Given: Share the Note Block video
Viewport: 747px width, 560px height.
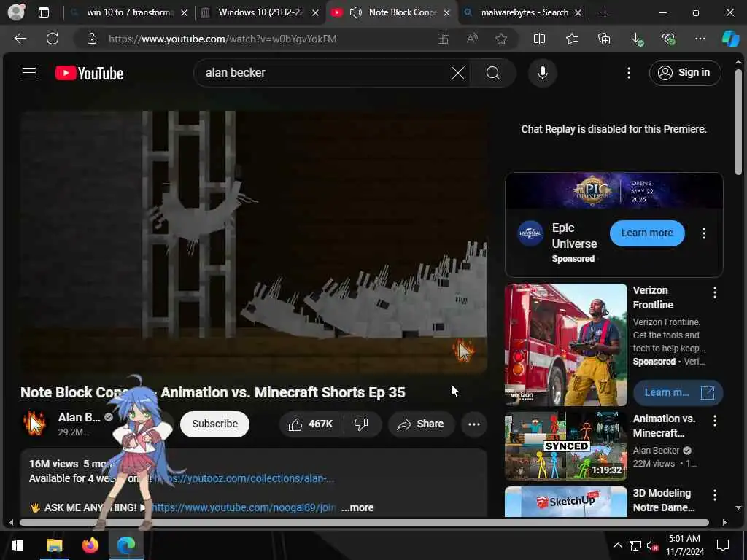Looking at the screenshot, I should (421, 424).
